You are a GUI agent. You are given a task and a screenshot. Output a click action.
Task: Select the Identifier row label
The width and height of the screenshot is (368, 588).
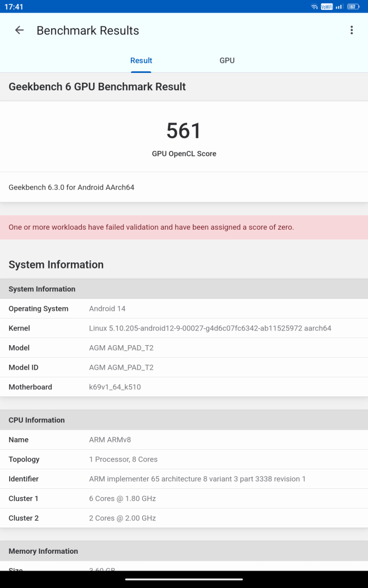(23, 479)
